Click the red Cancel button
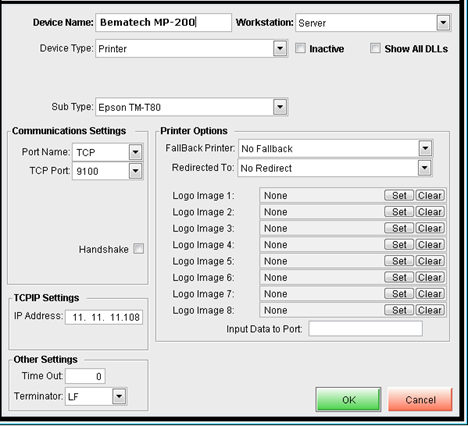468x426 pixels. (420, 399)
